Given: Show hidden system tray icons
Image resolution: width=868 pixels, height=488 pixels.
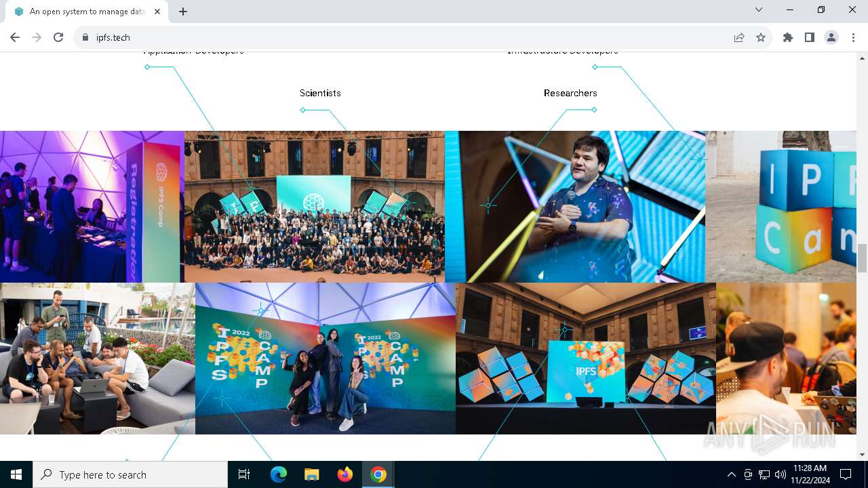Looking at the screenshot, I should click(731, 474).
